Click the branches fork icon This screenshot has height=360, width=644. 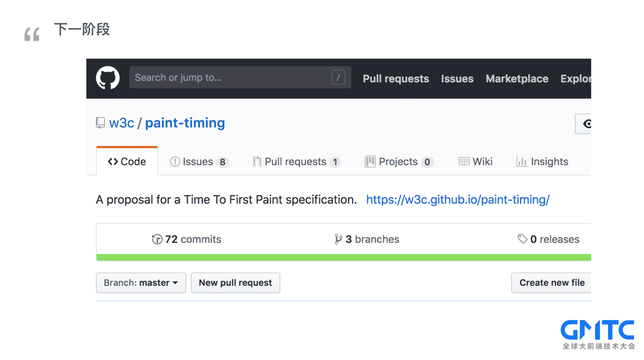pos(338,239)
